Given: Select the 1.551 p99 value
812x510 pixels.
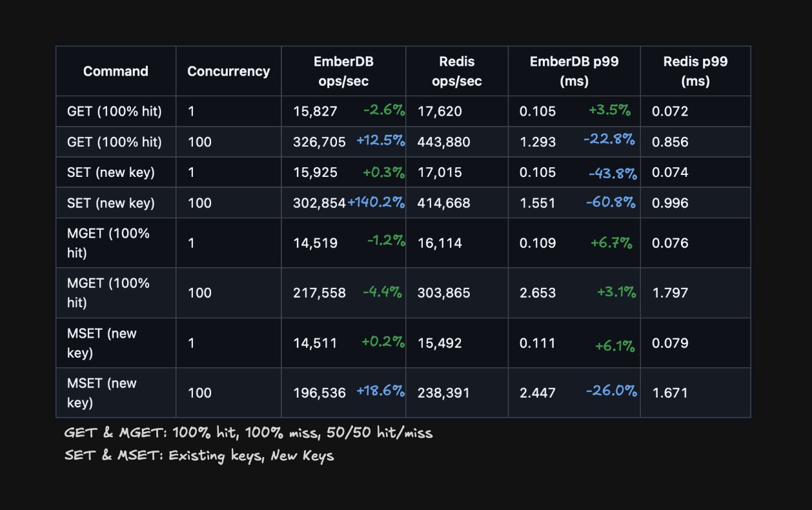Looking at the screenshot, I should coord(537,203).
